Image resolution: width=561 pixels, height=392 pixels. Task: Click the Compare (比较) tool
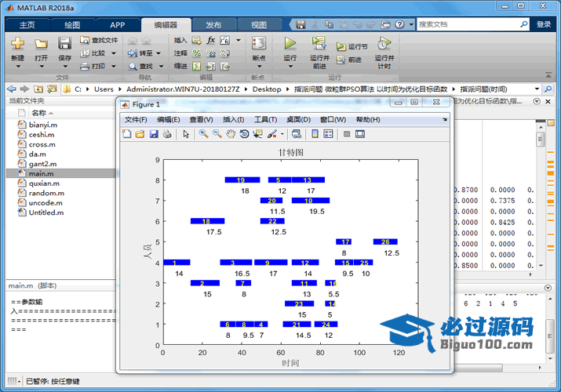pyautogui.click(x=93, y=53)
